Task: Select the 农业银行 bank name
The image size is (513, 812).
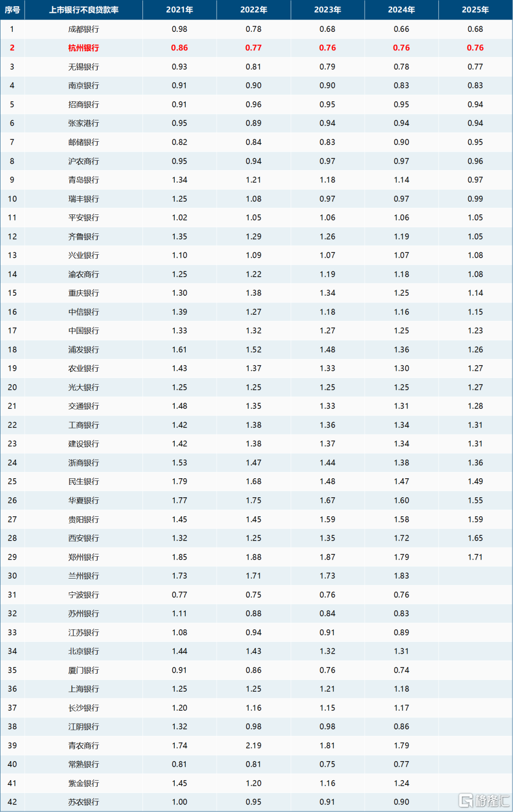Action: pyautogui.click(x=84, y=368)
